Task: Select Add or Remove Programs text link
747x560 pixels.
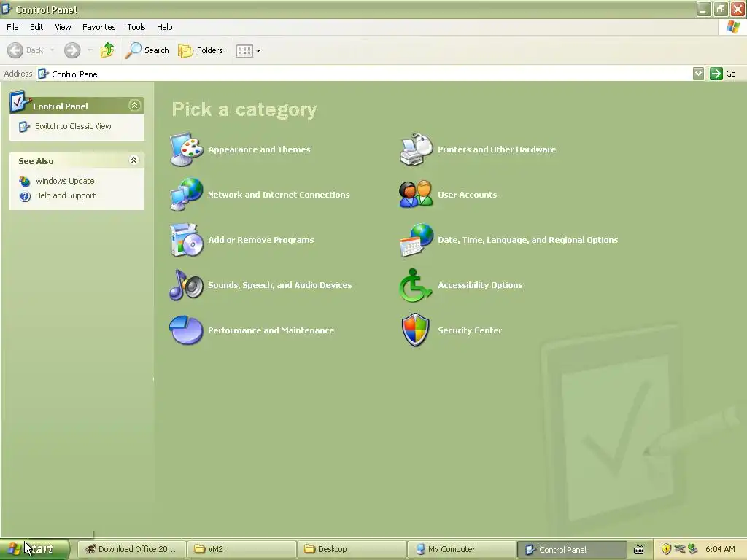Action: coord(261,240)
